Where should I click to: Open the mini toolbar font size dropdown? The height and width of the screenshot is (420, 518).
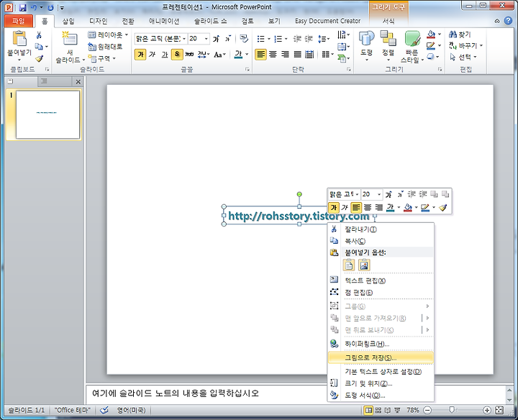point(379,194)
